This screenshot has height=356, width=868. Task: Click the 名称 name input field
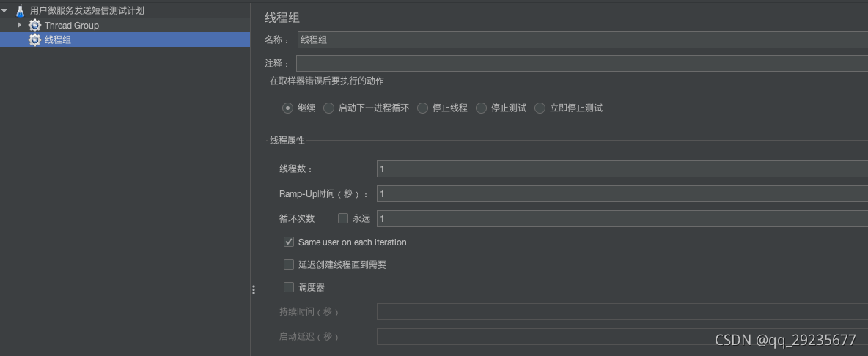(583, 40)
